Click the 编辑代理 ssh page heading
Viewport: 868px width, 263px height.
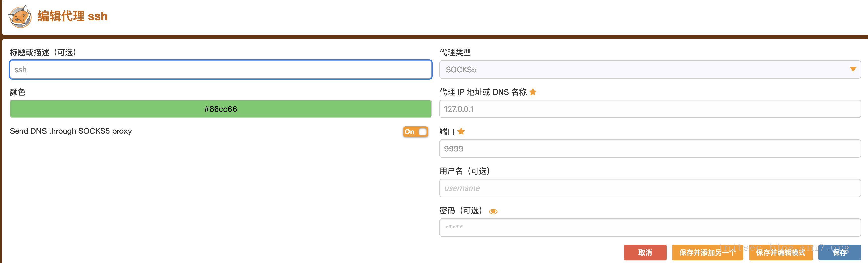72,16
